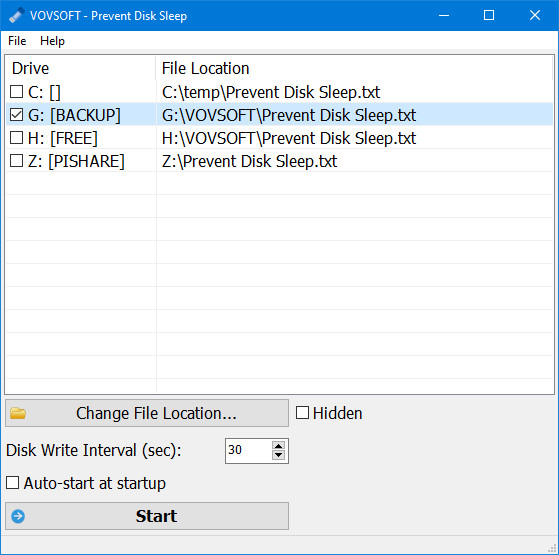559x555 pixels.
Task: Click the Start button
Action: (x=147, y=516)
